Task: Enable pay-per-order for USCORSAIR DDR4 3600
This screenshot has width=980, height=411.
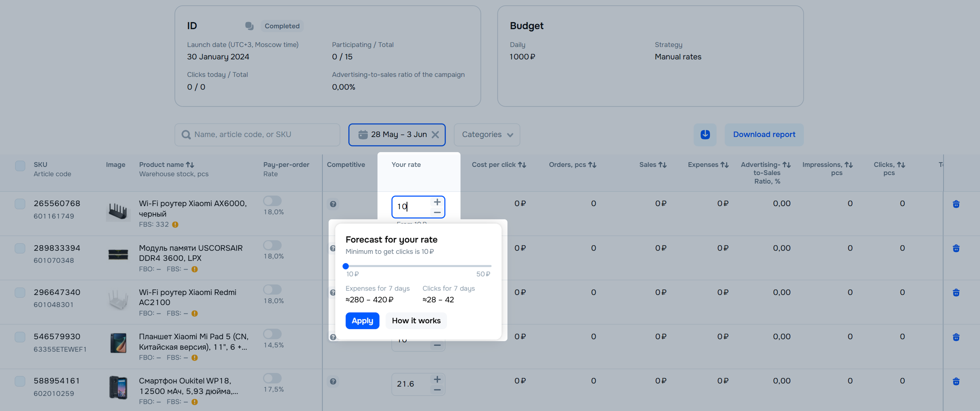Action: click(x=272, y=245)
